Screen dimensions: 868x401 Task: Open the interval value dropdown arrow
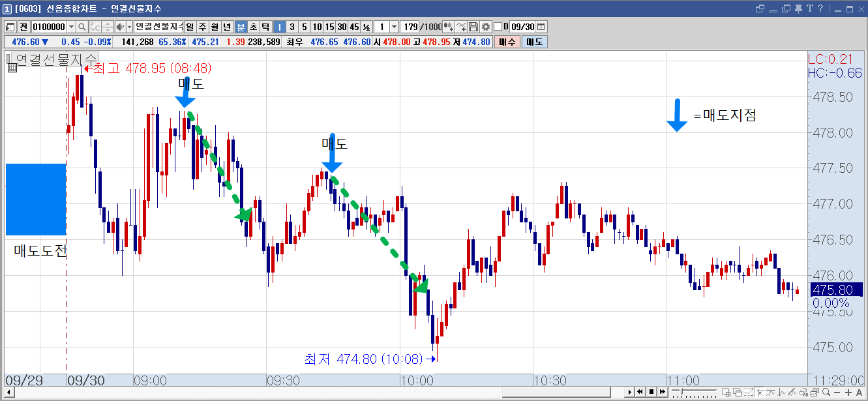click(393, 27)
